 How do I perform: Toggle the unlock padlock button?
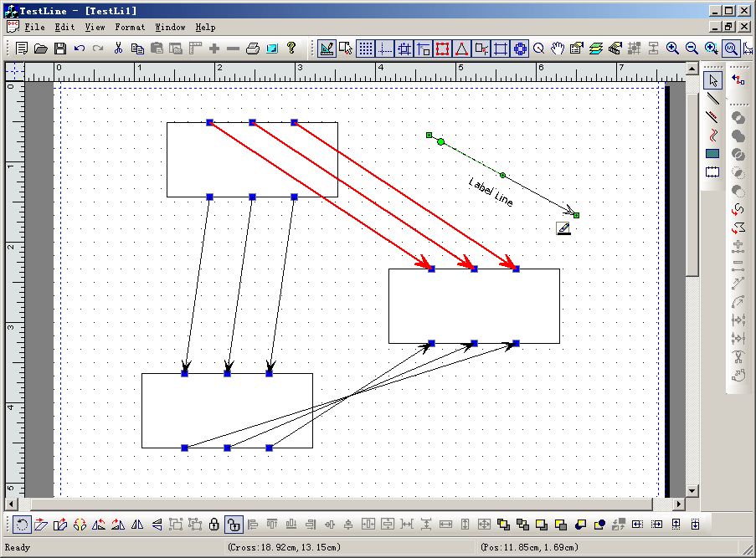pos(234,525)
